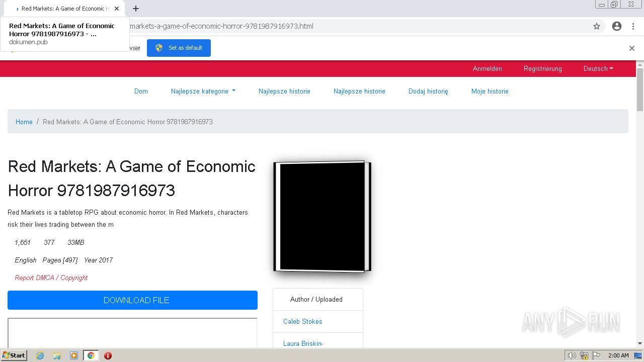Click Report DMCA / Copyright link
The height and width of the screenshot is (362, 644).
click(x=51, y=278)
